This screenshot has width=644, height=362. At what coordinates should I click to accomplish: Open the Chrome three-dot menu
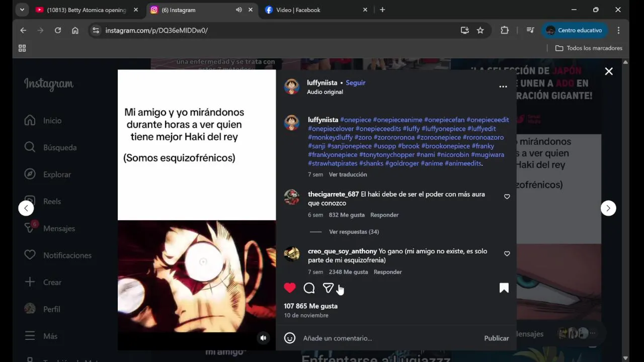(x=619, y=30)
